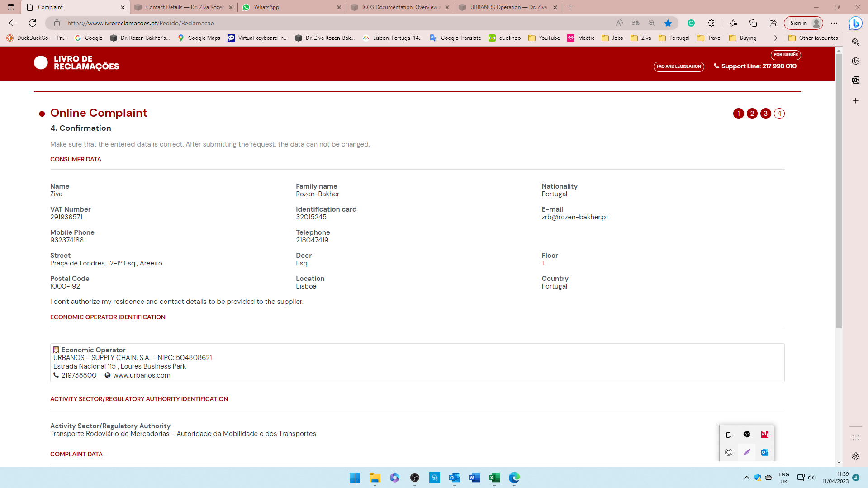Screen dimensions: 868x488
Task: Click the FAQ AND LEGISLATION button
Action: [x=678, y=66]
